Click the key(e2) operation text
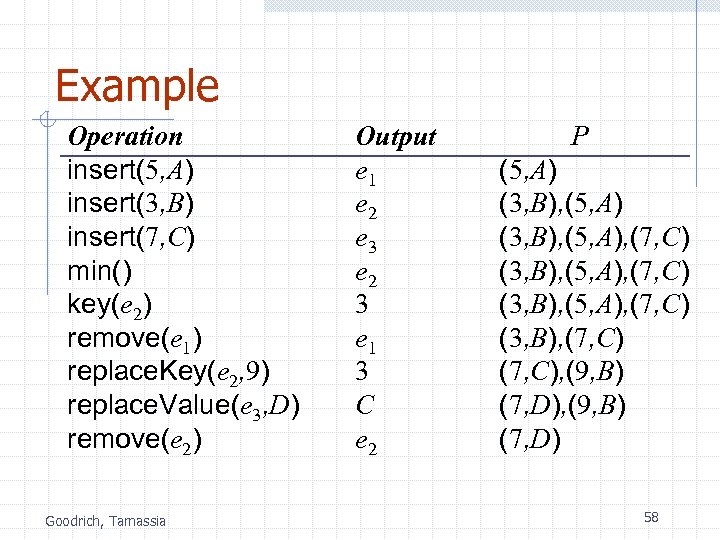This screenshot has width=720, height=540. click(110, 305)
